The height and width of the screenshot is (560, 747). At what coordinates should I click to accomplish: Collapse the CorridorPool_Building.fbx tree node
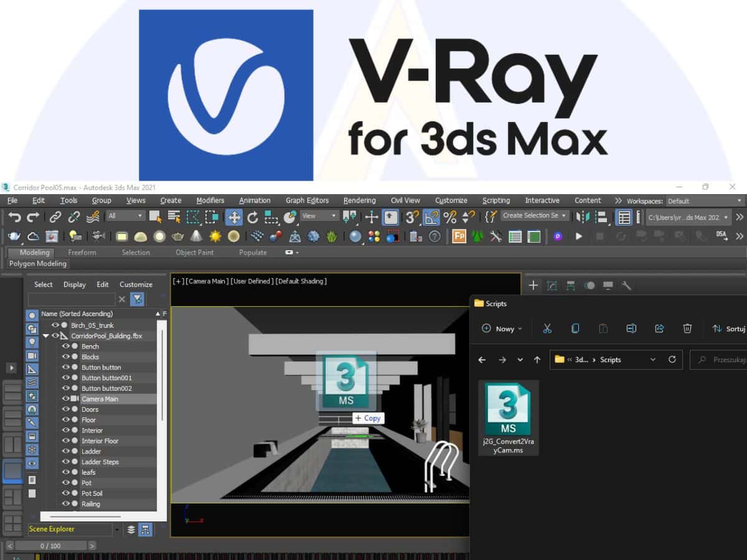[x=46, y=335]
